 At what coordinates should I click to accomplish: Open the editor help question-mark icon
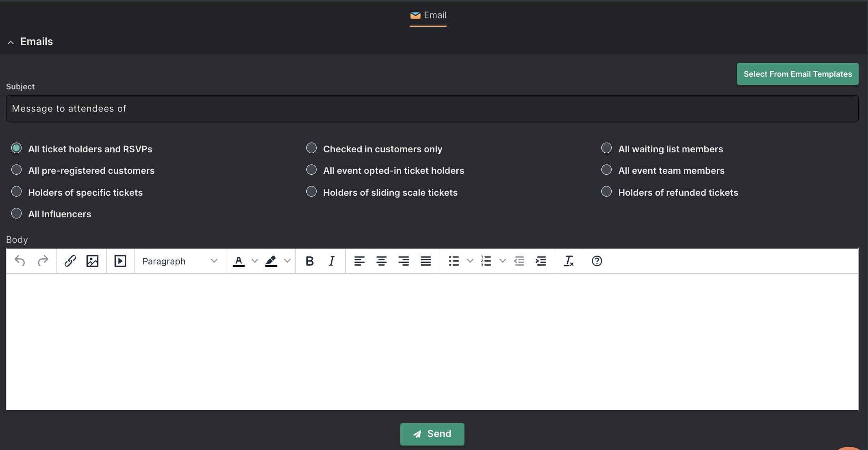click(x=597, y=261)
